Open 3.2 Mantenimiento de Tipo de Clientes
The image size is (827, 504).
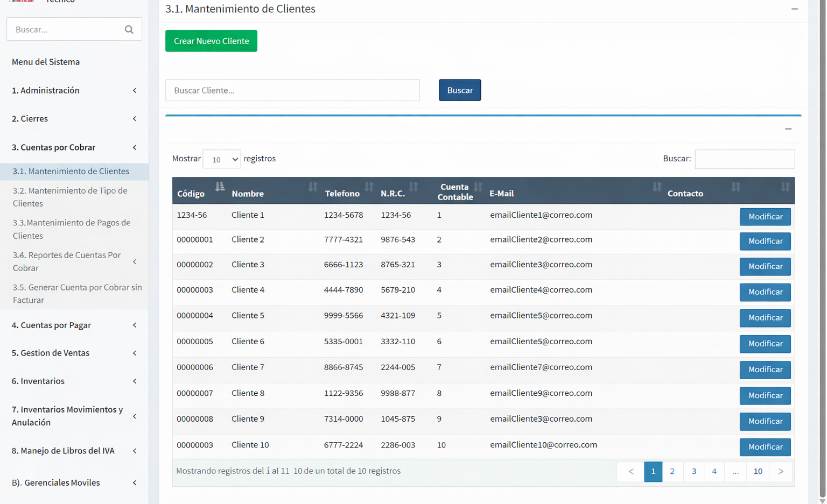coord(70,197)
